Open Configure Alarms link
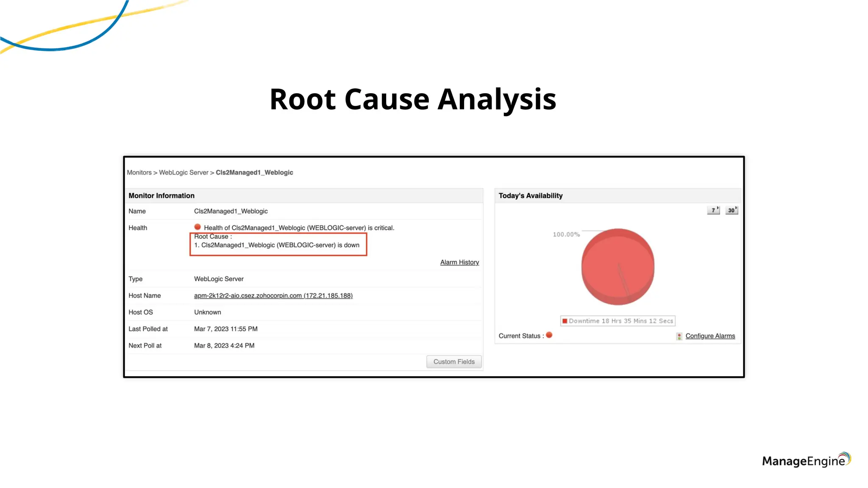Image resolution: width=868 pixels, height=488 pixels. click(x=710, y=336)
